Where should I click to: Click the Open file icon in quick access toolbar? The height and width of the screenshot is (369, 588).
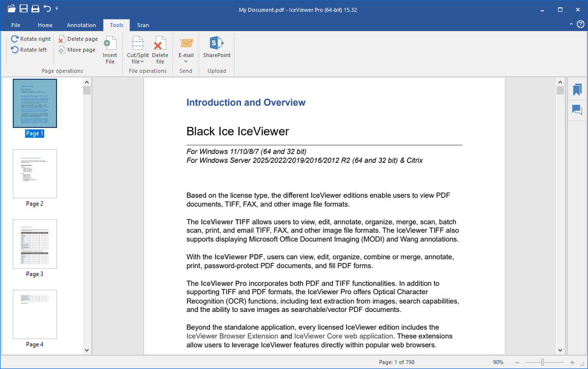[x=12, y=8]
